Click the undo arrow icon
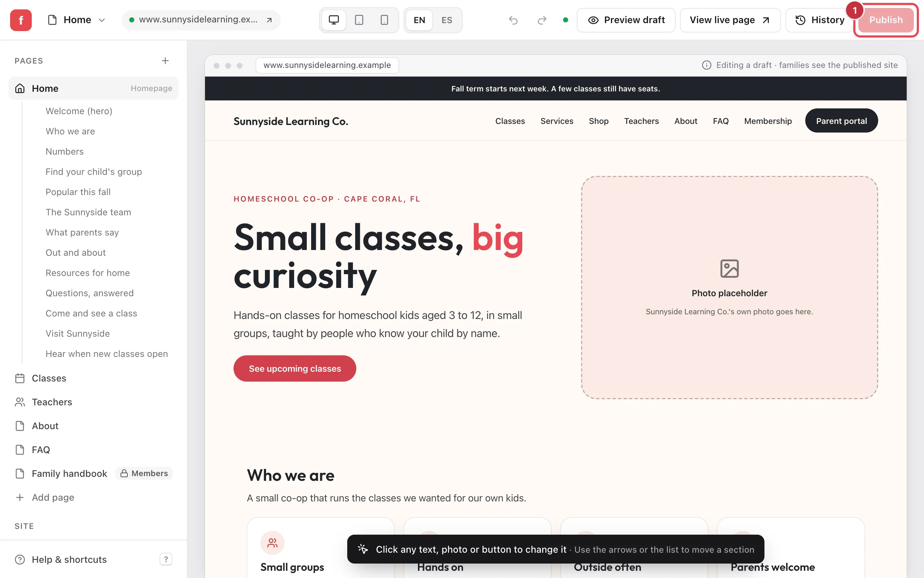 pyautogui.click(x=513, y=20)
